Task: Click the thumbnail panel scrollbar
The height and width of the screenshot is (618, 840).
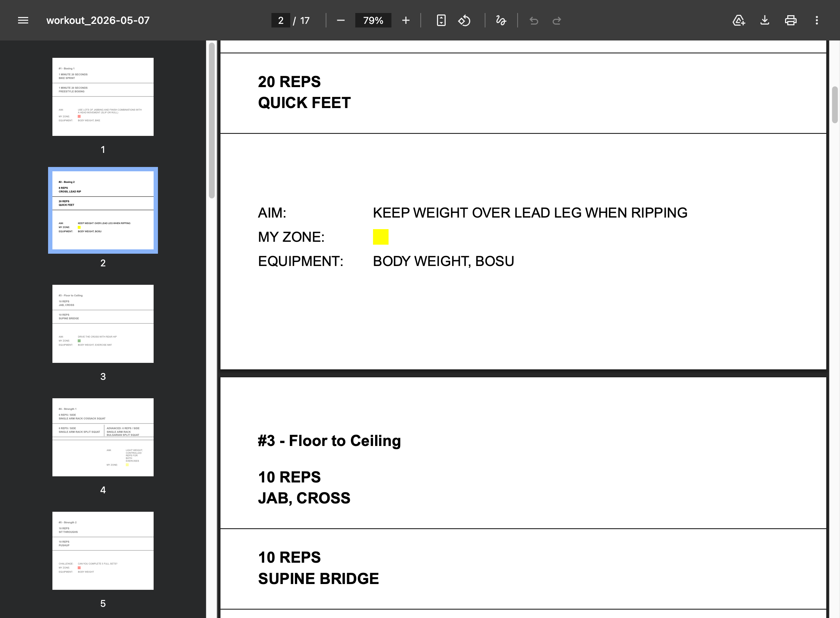Action: 212,120
